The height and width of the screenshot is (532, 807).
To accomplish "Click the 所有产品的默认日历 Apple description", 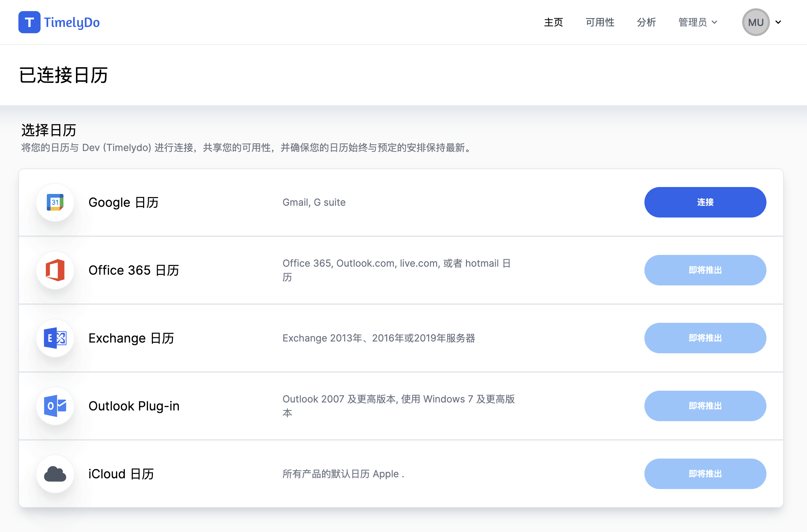I will coord(344,474).
